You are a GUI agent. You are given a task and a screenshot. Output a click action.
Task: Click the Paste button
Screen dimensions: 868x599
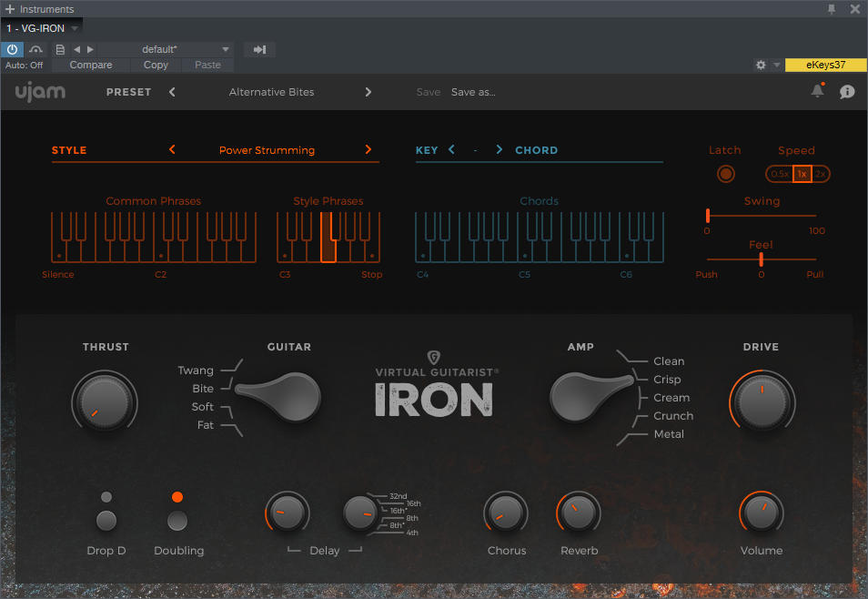point(207,65)
